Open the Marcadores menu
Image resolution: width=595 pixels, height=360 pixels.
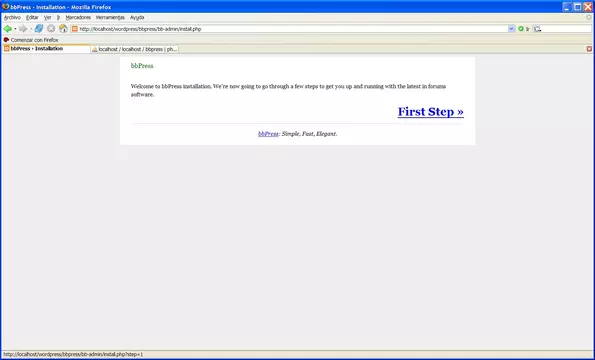(x=78, y=17)
